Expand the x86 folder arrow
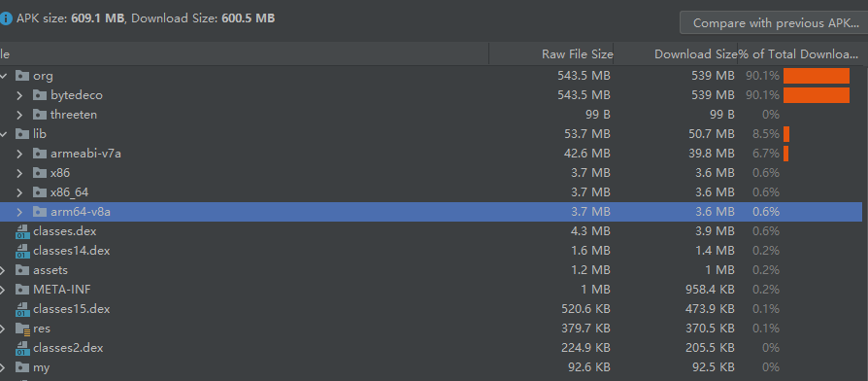The height and width of the screenshot is (381, 868). [x=20, y=173]
